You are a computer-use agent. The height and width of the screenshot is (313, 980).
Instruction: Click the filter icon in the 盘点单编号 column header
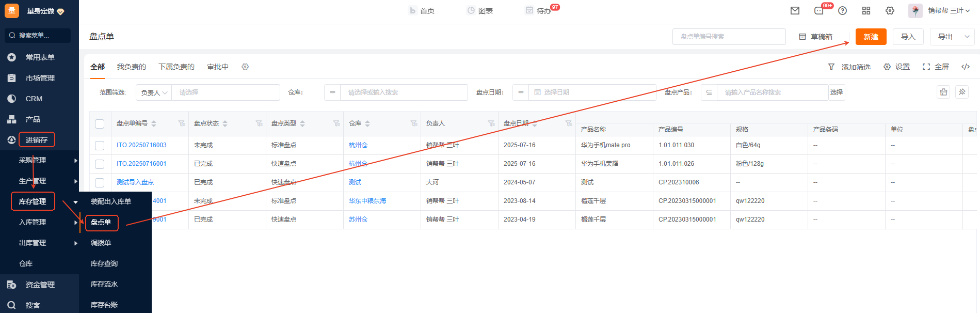(x=182, y=123)
